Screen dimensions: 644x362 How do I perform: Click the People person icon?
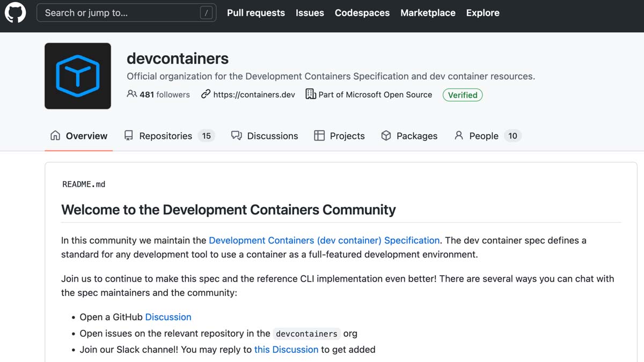pos(459,136)
